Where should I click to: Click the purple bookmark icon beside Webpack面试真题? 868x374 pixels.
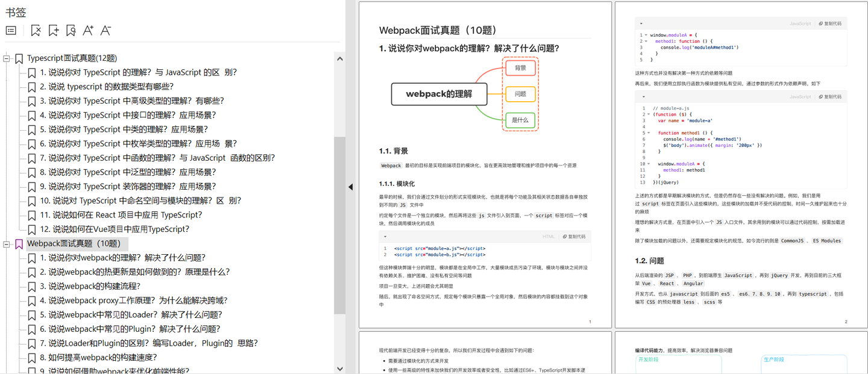point(19,244)
